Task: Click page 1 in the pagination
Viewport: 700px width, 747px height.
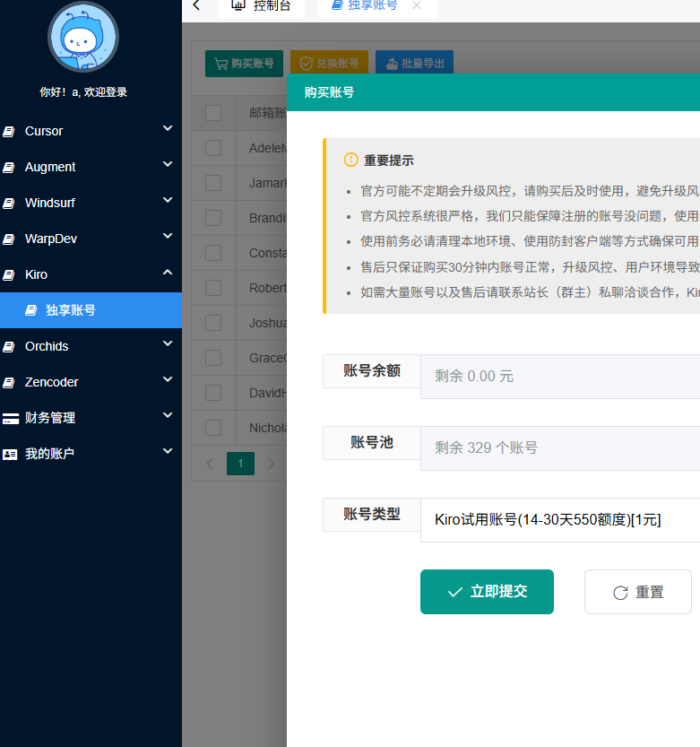Action: (x=240, y=464)
